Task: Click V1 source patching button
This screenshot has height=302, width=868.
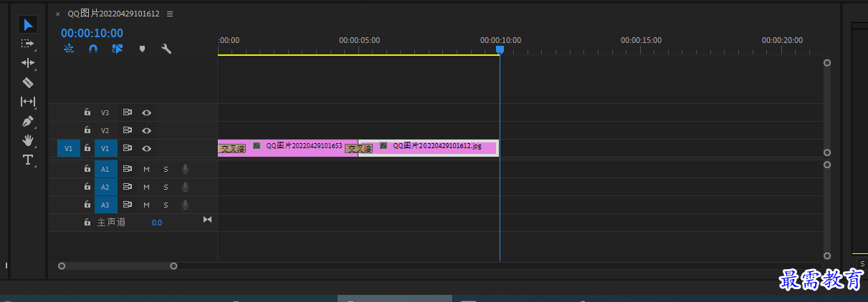Action: click(x=69, y=148)
